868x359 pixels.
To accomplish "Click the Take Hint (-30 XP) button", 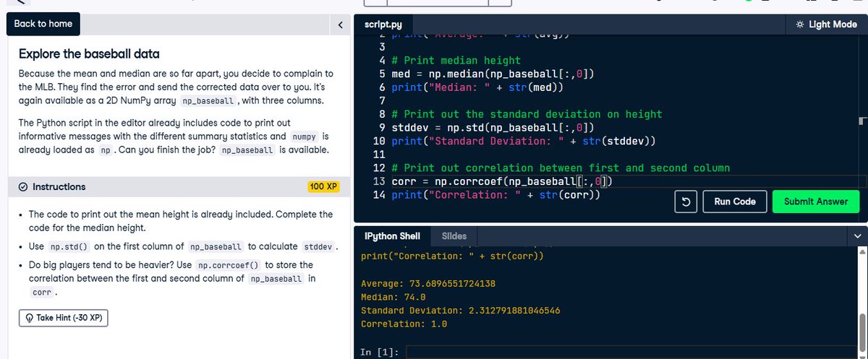I will pos(63,318).
